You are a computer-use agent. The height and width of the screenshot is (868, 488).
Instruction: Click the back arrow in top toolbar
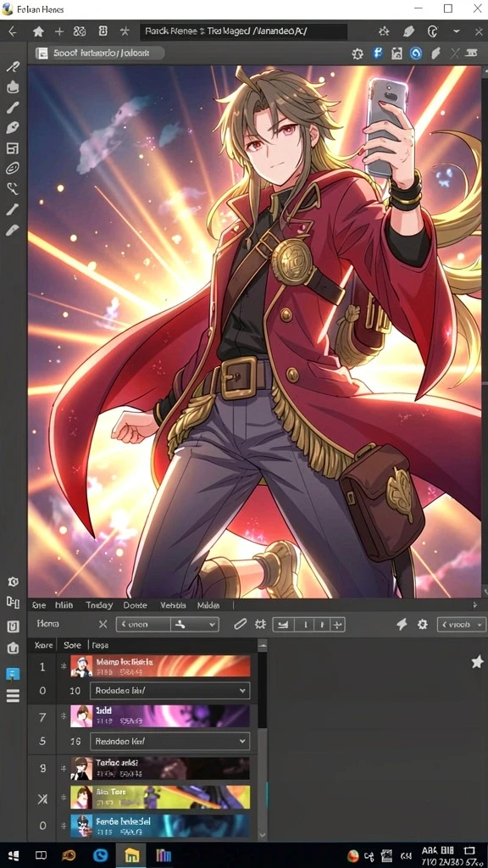pos(12,32)
